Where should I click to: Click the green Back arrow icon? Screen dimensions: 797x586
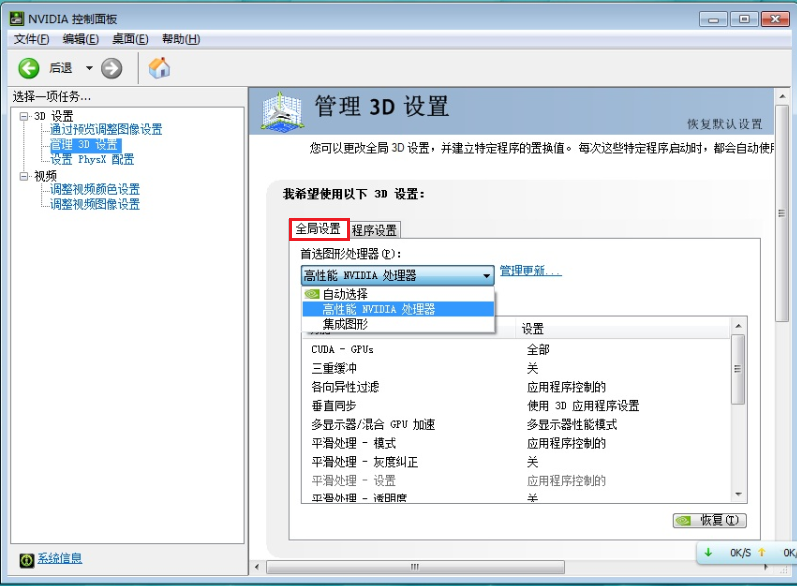pos(28,68)
